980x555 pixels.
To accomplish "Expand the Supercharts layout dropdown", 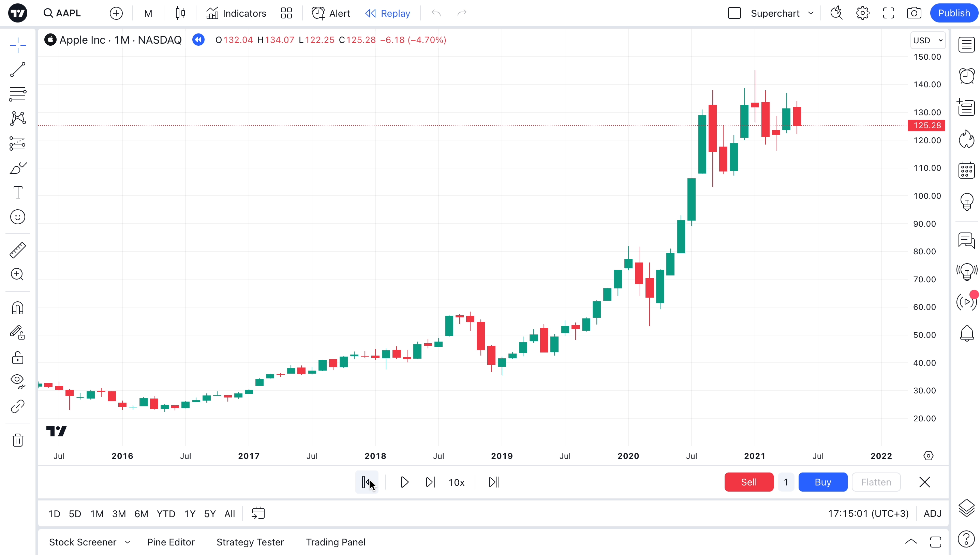I will (811, 13).
